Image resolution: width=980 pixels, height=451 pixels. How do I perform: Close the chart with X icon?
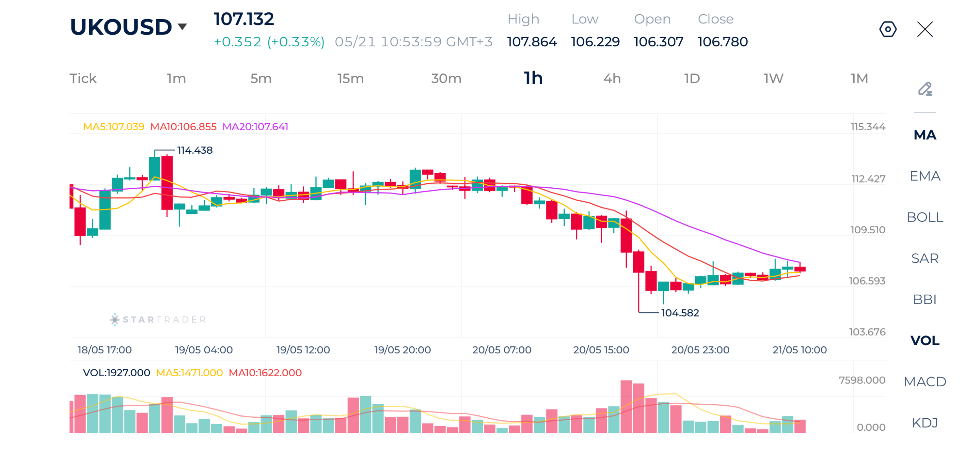(x=924, y=29)
